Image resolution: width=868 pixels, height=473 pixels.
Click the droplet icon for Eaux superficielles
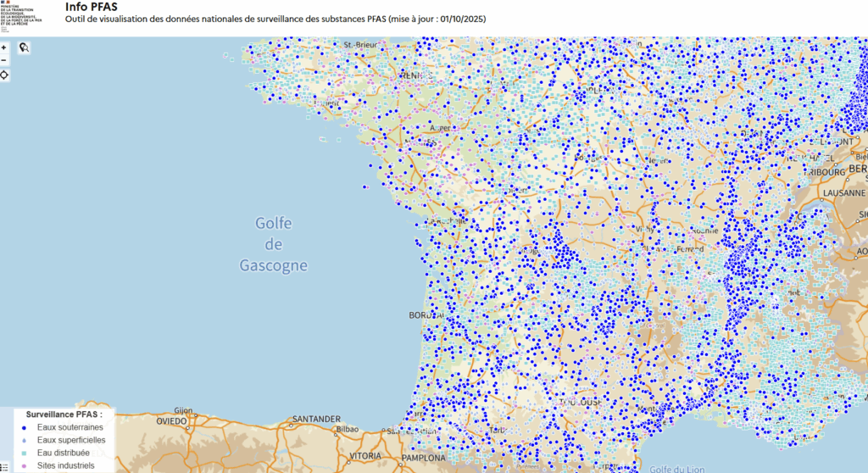coord(25,440)
